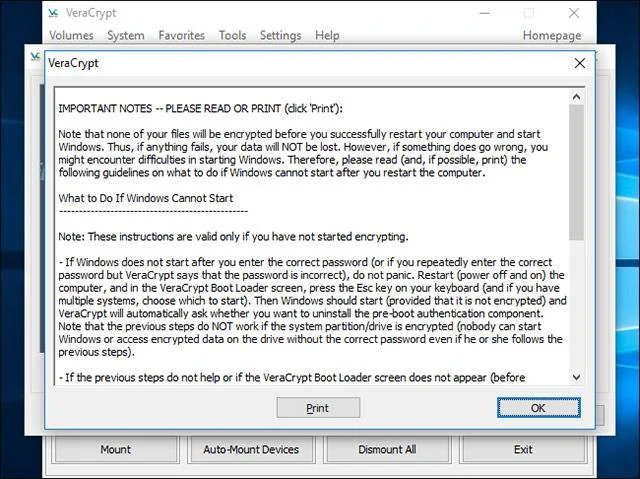This screenshot has height=479, width=640.
Task: Click the scrollbar down arrow in notes
Action: tap(576, 377)
